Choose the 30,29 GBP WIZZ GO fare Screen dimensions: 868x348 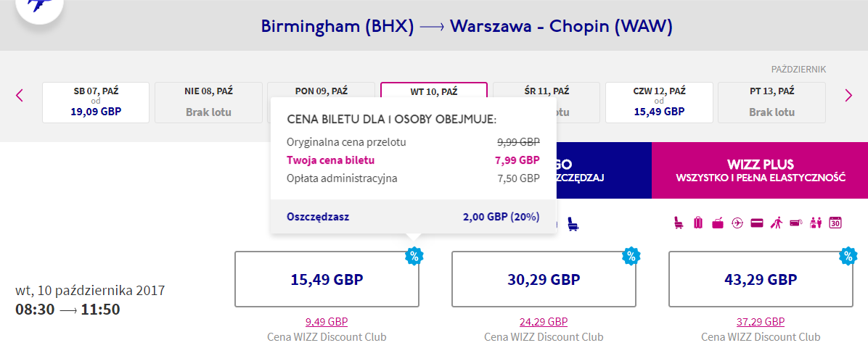coord(544,279)
